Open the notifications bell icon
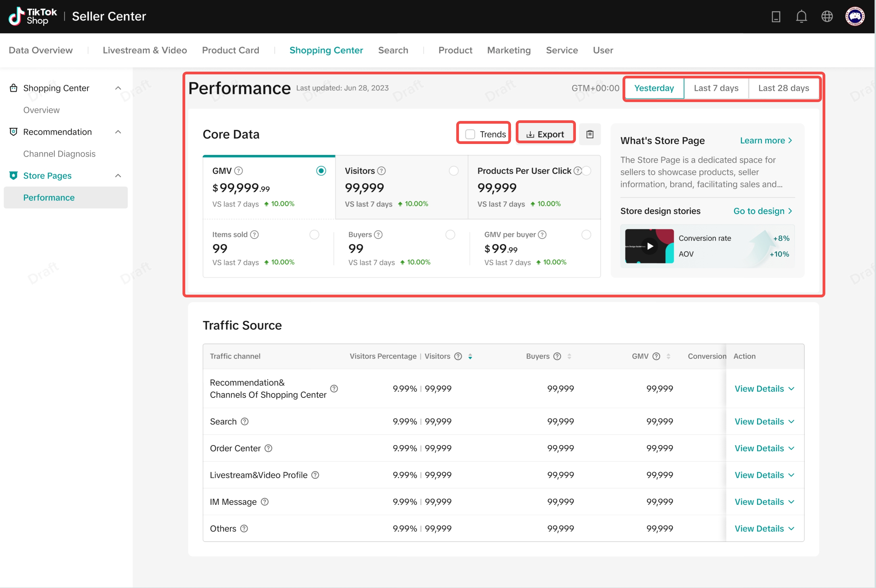This screenshot has height=588, width=876. pyautogui.click(x=801, y=17)
